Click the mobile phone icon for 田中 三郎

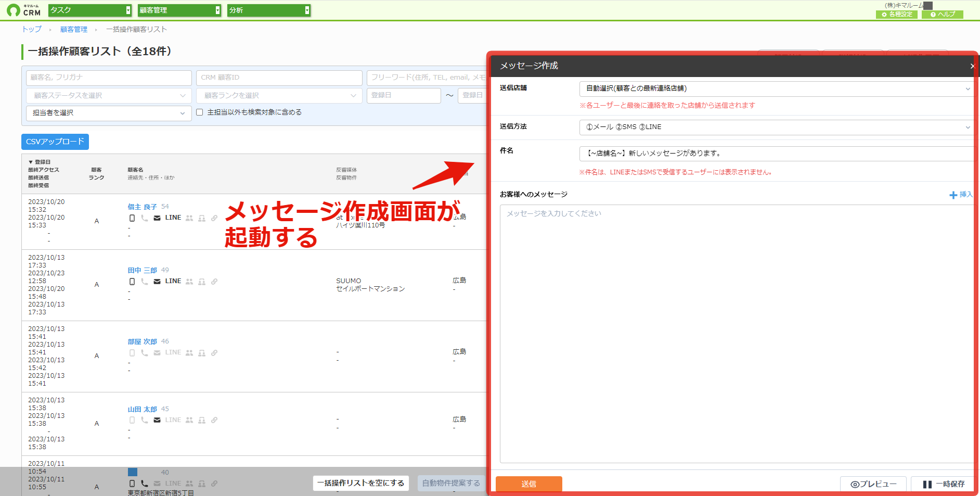[x=132, y=282]
